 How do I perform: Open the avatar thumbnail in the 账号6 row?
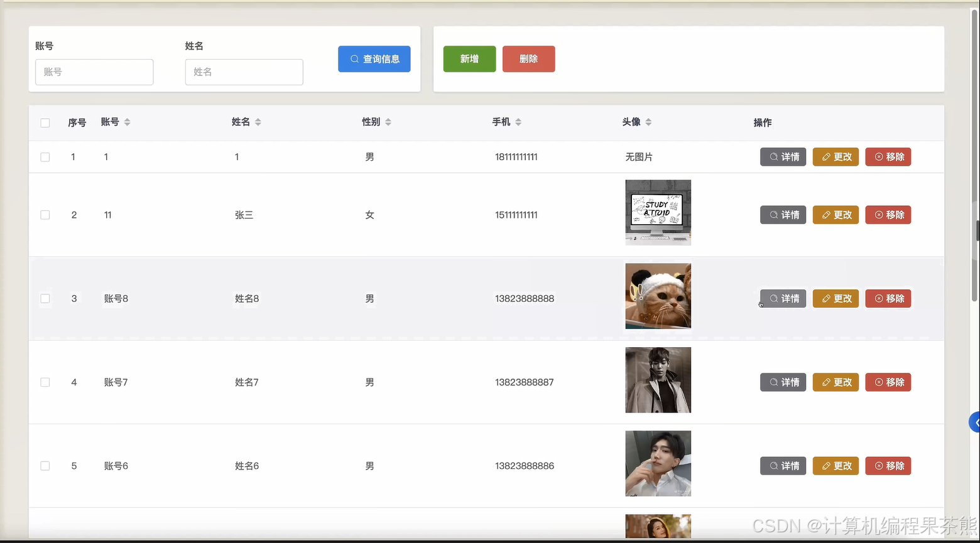658,463
